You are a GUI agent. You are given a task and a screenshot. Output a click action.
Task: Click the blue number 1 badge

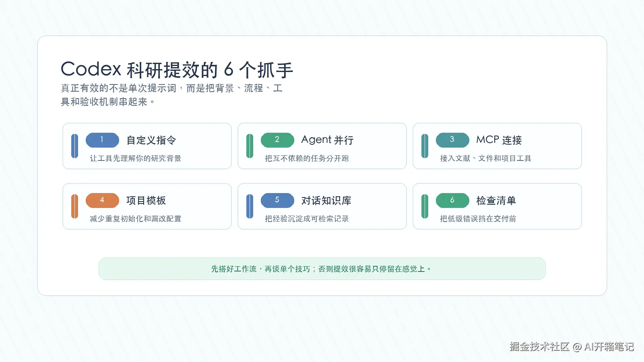click(102, 140)
